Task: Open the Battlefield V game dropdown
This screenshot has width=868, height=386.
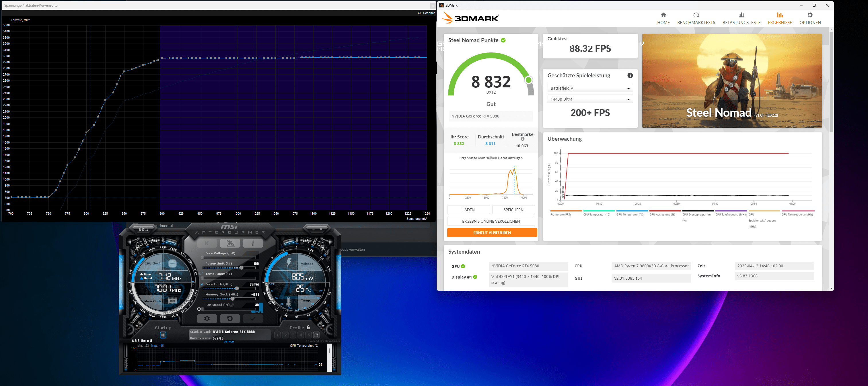Action: (590, 88)
